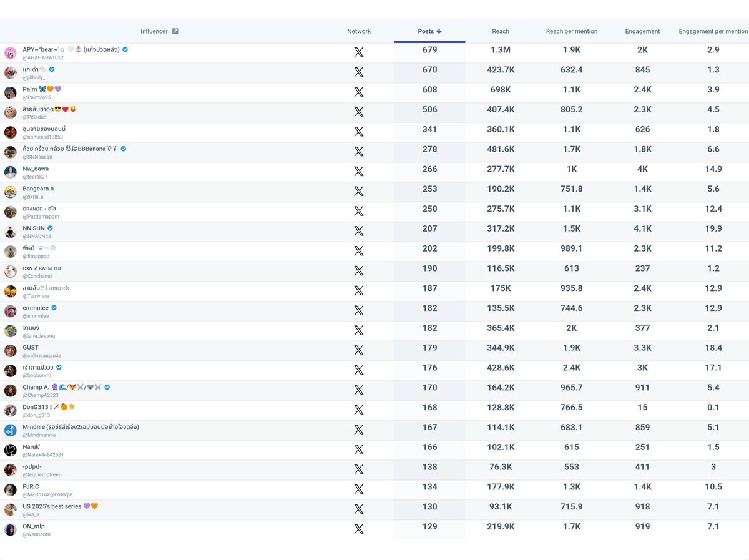The height and width of the screenshot is (560, 749).
Task: Select reach value 698K
Action: pos(501,90)
